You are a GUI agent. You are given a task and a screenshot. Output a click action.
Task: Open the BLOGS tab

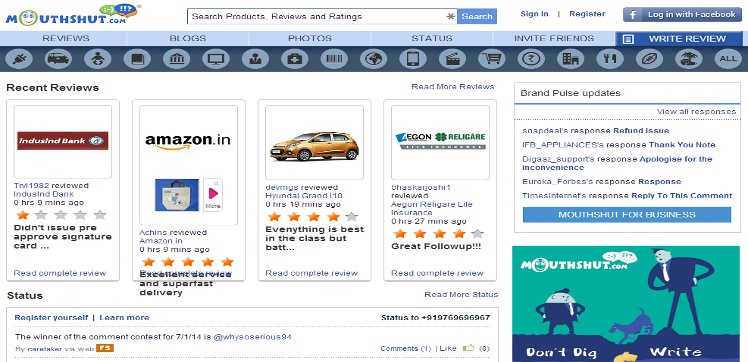point(188,38)
